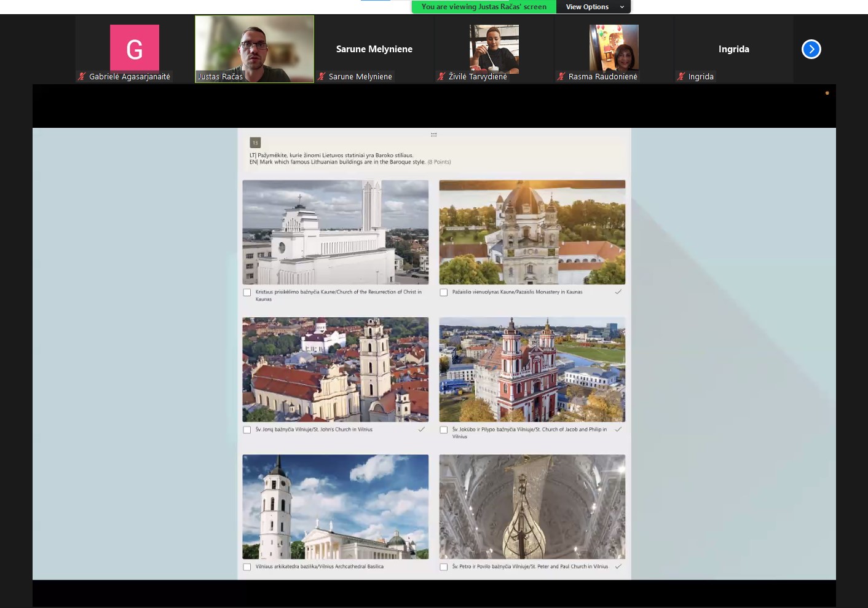Click the drag handle dots above the question
This screenshot has height=608, width=868.
[434, 135]
